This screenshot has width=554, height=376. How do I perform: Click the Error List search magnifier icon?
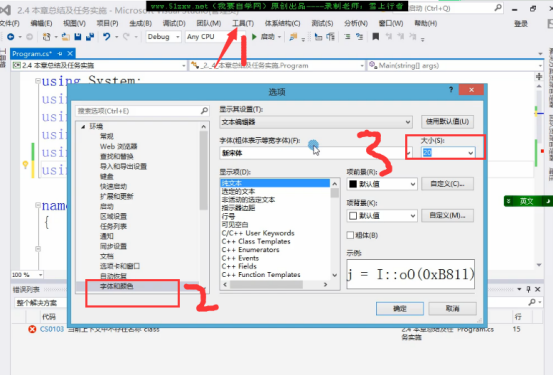click(532, 302)
